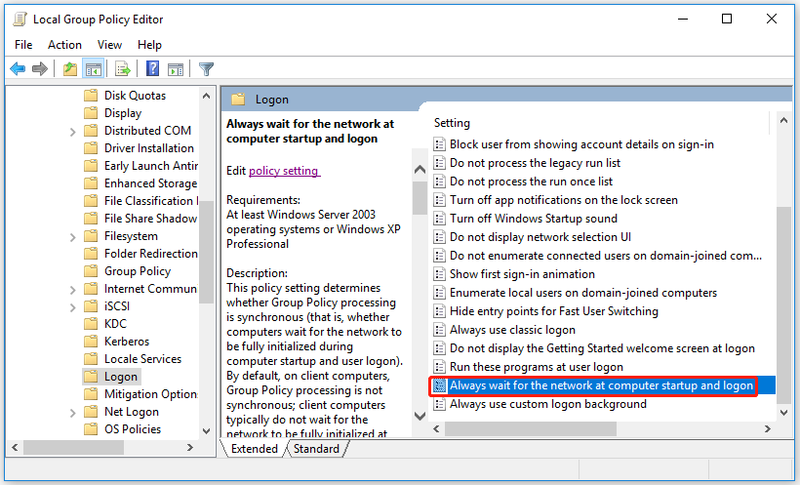
Task: Open the Action menu
Action: pyautogui.click(x=65, y=45)
